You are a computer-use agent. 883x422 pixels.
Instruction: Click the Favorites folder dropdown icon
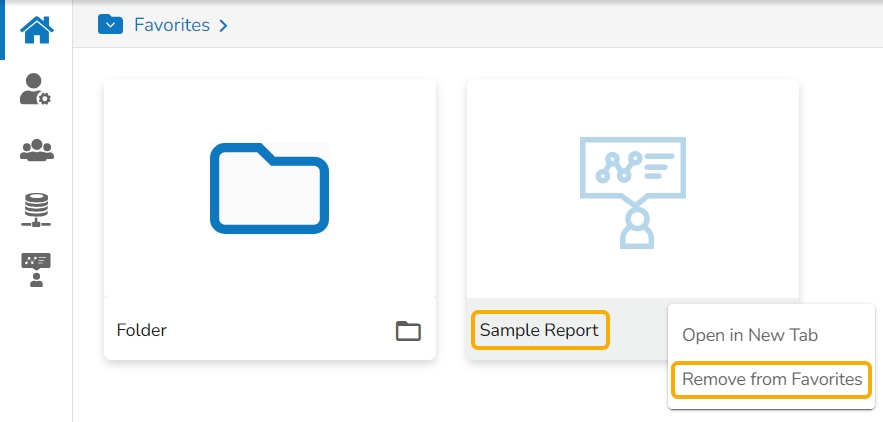pos(110,25)
